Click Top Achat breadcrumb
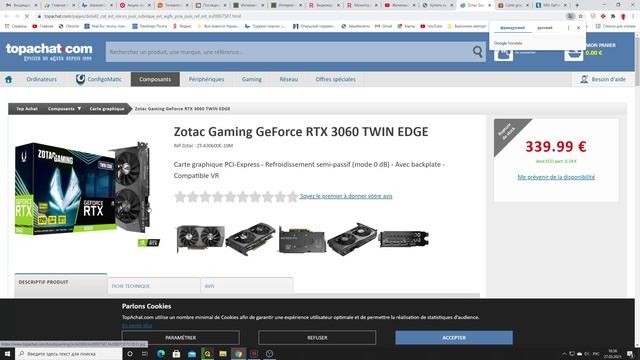 [x=27, y=109]
